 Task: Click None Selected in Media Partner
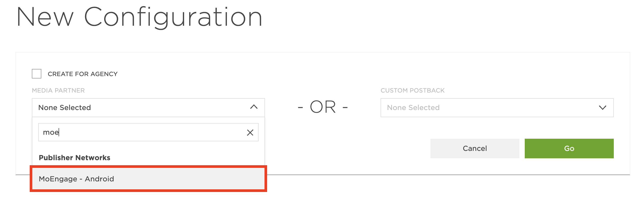coord(65,108)
